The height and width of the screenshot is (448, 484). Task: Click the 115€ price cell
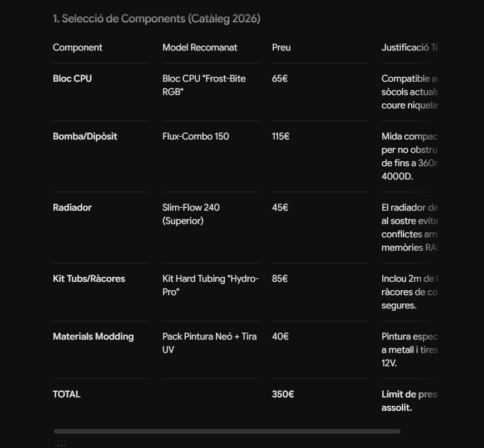click(x=280, y=136)
